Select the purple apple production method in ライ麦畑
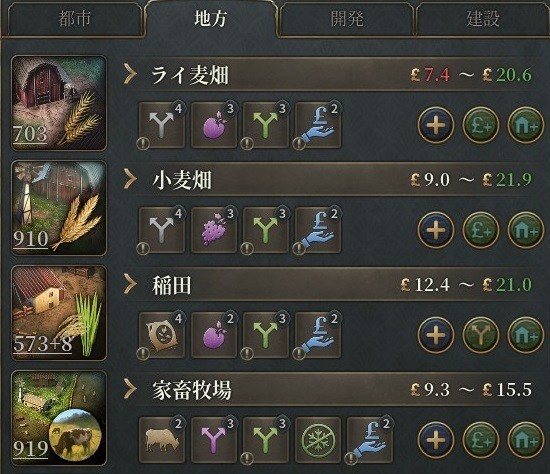Viewport: 550px width, 474px height. click(214, 125)
